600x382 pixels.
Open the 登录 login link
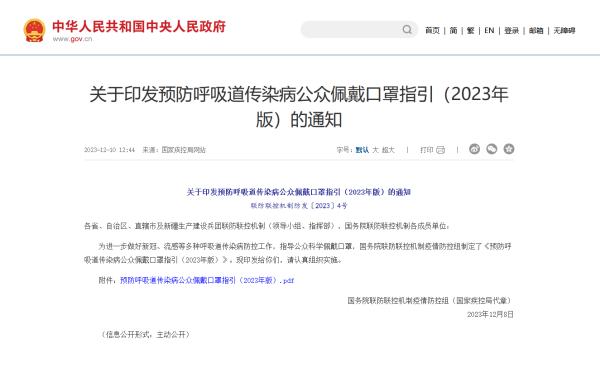512,31
